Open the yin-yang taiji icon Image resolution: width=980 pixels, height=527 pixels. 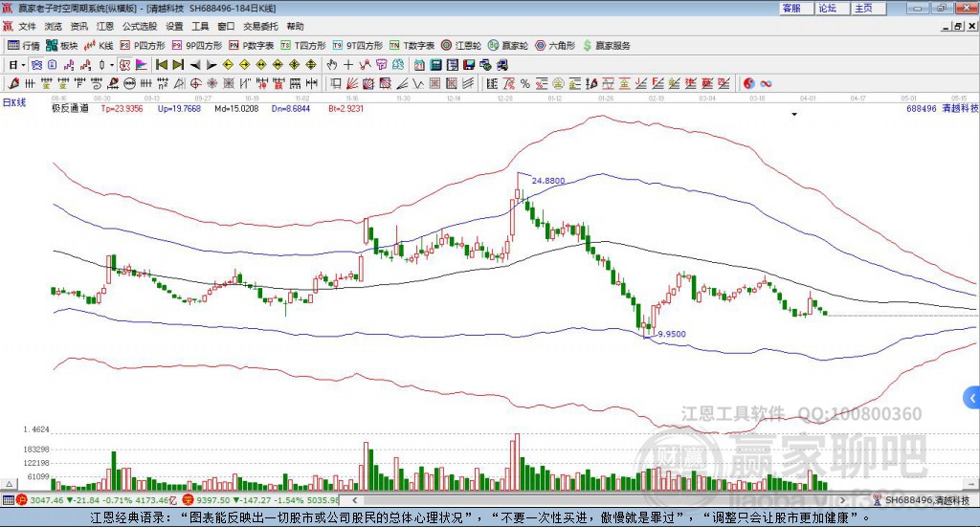[x=748, y=83]
